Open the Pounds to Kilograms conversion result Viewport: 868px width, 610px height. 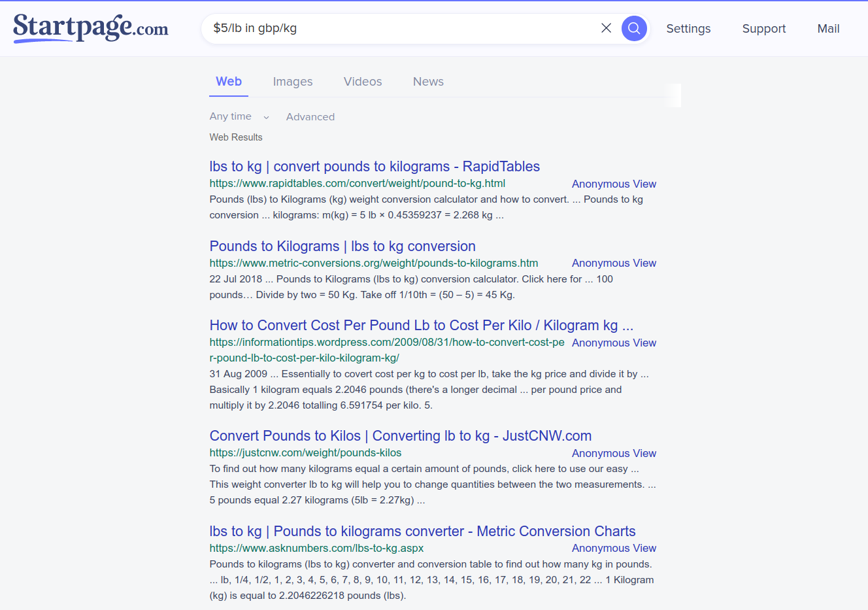342,246
